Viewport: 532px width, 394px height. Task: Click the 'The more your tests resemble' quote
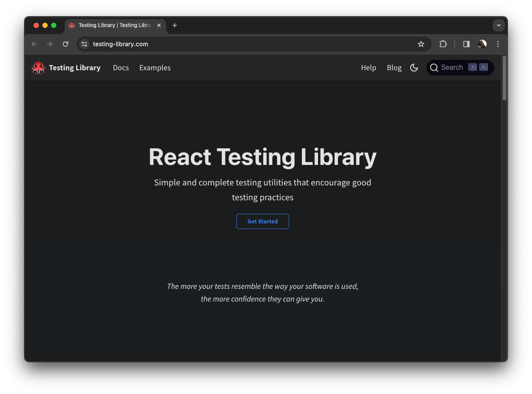[263, 293]
